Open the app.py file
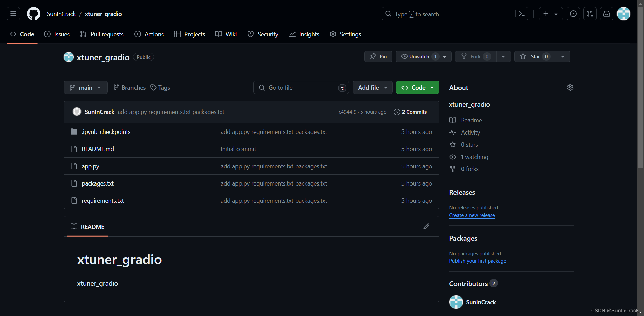The width and height of the screenshot is (644, 316). (x=90, y=166)
